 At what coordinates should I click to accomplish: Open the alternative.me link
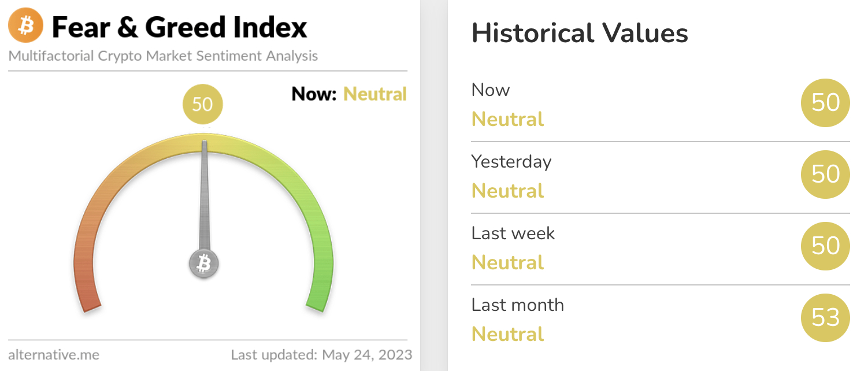click(54, 354)
